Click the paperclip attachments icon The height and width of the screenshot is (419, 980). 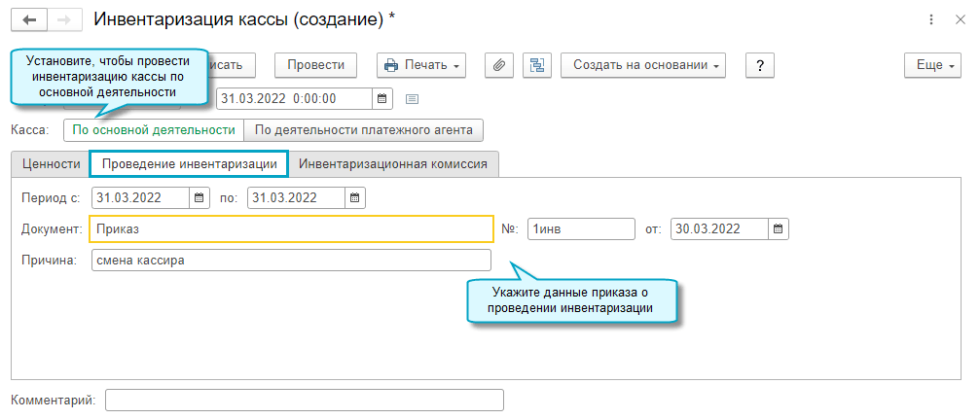click(x=498, y=65)
